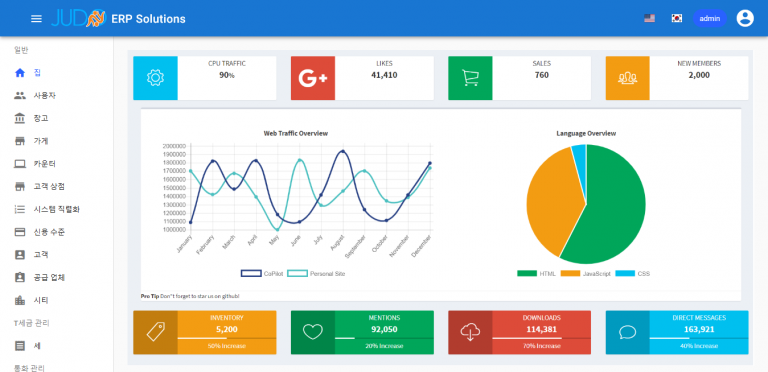768x372 pixels.
Task: Select the 신용 수준 menu label
Action: pyautogui.click(x=49, y=232)
